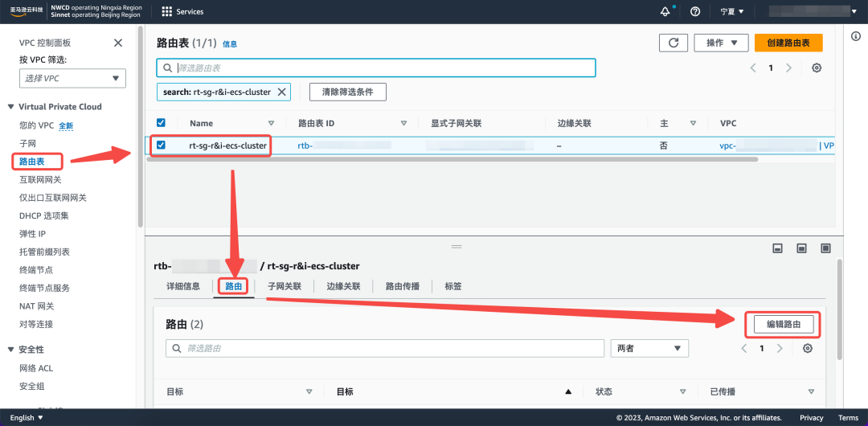Click the horizontal scrollbar of route table list
868x426 pixels.
452,159
